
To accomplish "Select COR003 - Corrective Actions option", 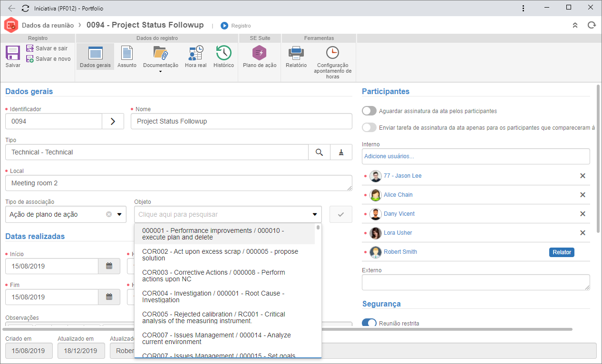I will click(x=225, y=276).
